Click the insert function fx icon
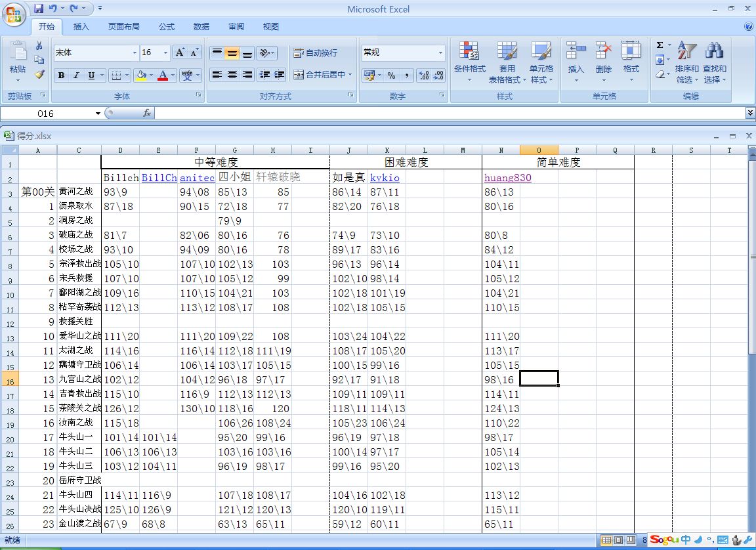Screen dimensions: 756x550 (147, 113)
